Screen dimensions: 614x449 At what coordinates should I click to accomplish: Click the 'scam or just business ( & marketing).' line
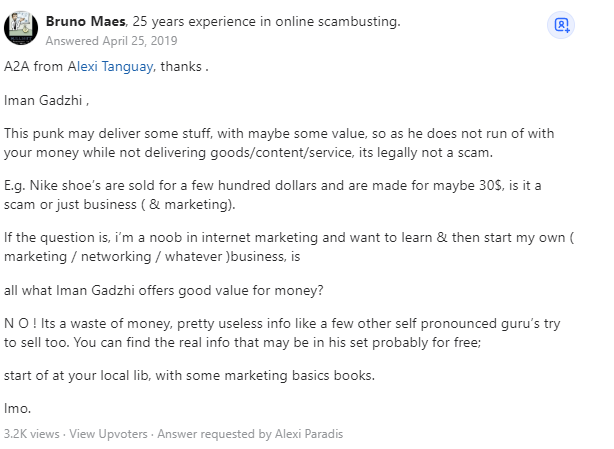[119, 204]
